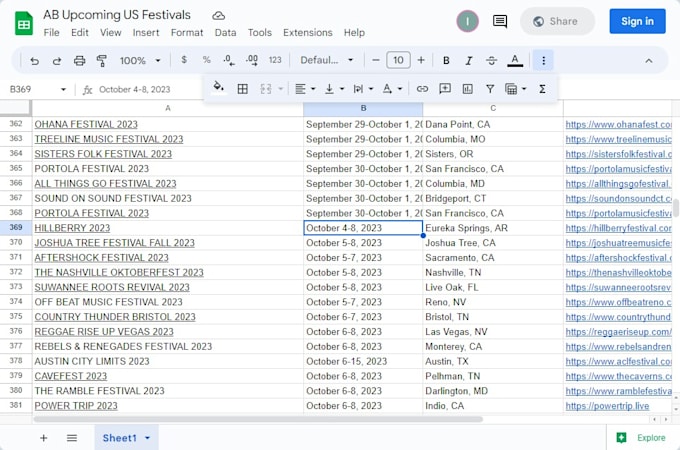This screenshot has height=450, width=680.
Task: Select column B header
Action: tap(363, 108)
